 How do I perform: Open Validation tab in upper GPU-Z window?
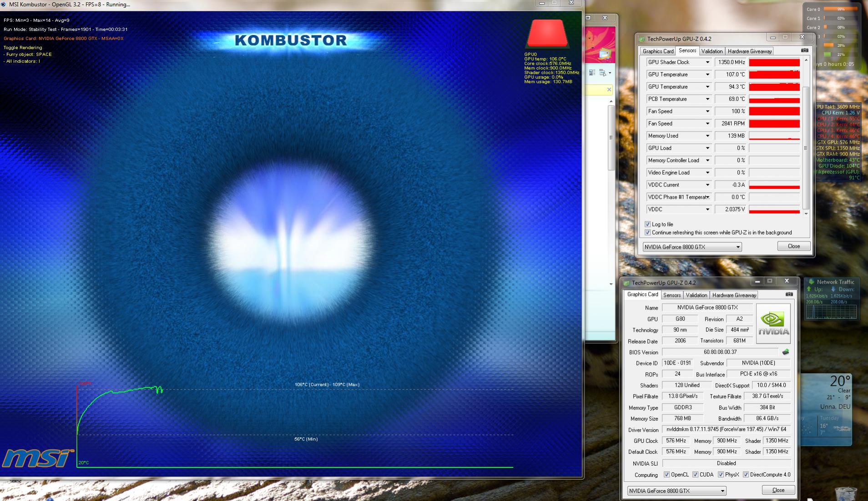712,51
